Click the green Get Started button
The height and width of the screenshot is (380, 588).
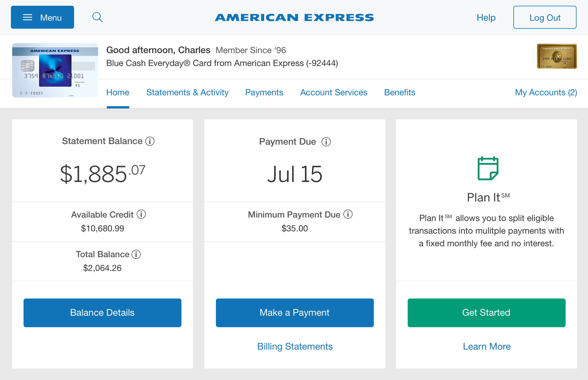[x=487, y=313]
